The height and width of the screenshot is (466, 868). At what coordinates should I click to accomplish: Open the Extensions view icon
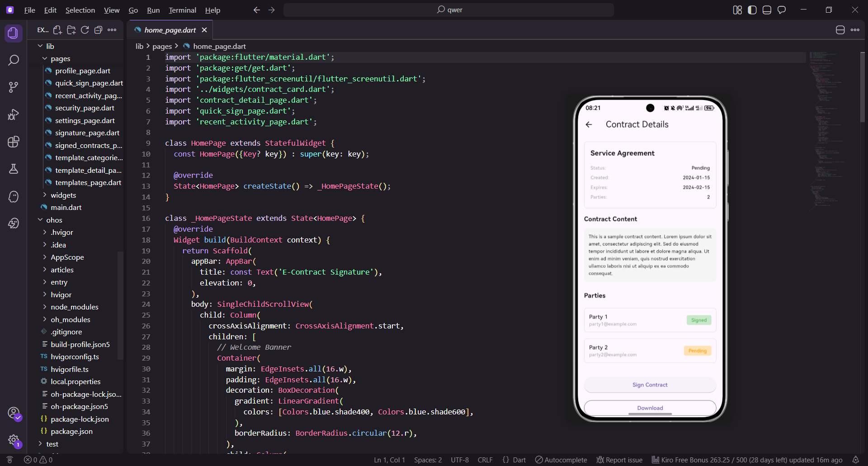click(13, 142)
